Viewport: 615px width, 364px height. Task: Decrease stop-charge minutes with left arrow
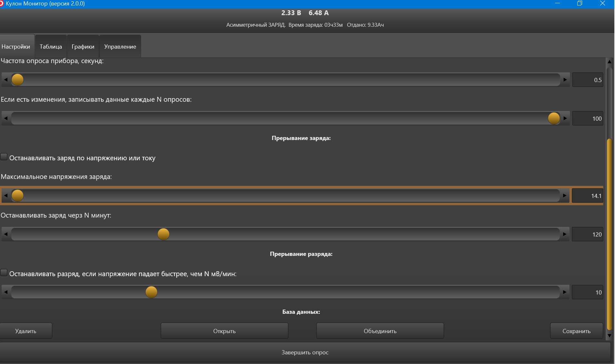pos(6,234)
